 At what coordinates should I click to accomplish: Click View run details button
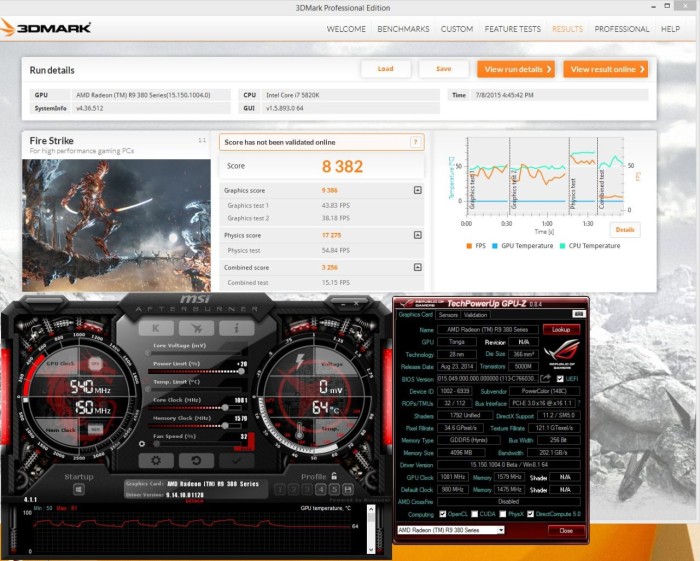[x=516, y=69]
